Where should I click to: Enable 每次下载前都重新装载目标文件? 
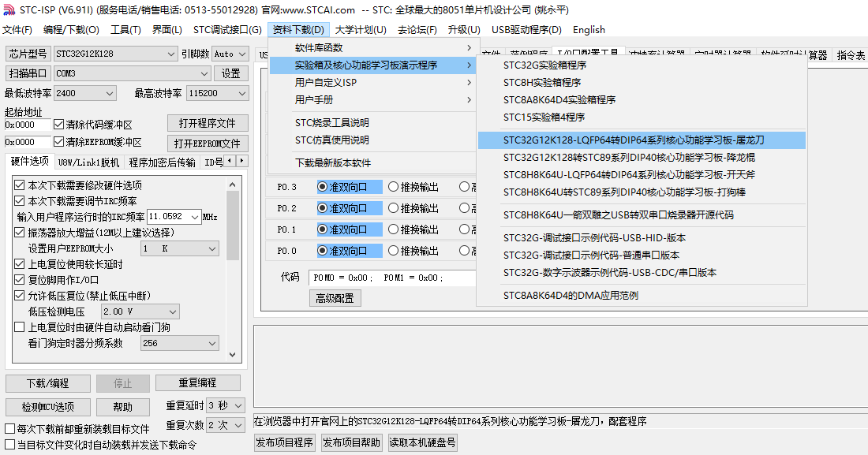(x=9, y=428)
